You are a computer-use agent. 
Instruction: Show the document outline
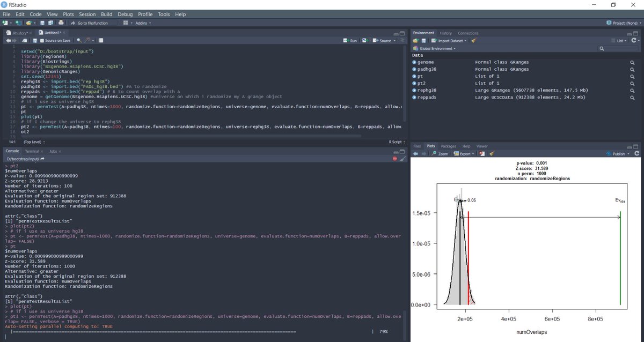(402, 41)
